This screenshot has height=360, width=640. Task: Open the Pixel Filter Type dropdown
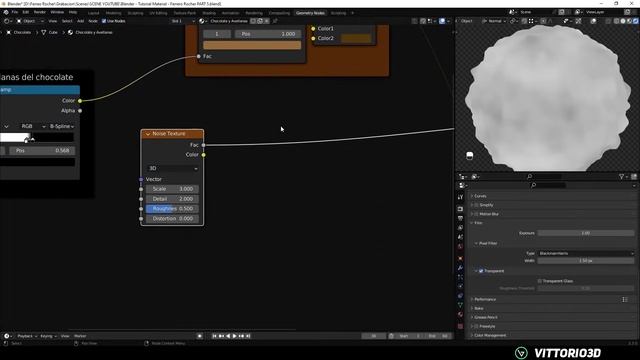pos(586,253)
